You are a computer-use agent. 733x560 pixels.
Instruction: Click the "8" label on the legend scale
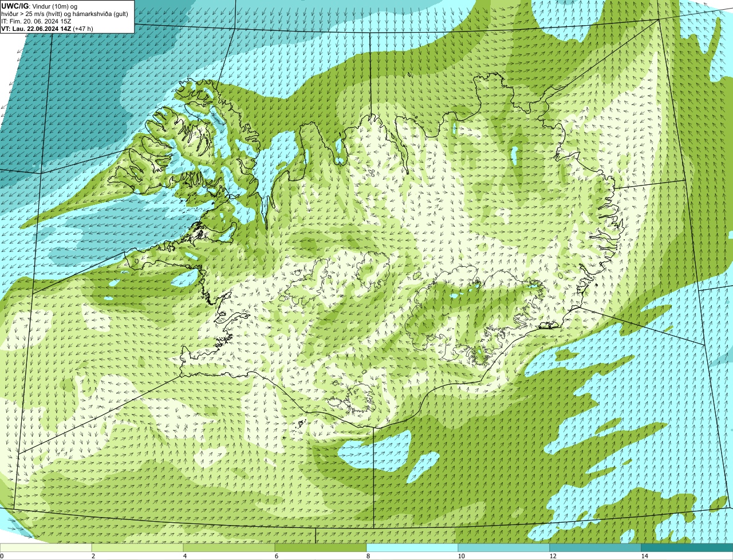(x=368, y=556)
